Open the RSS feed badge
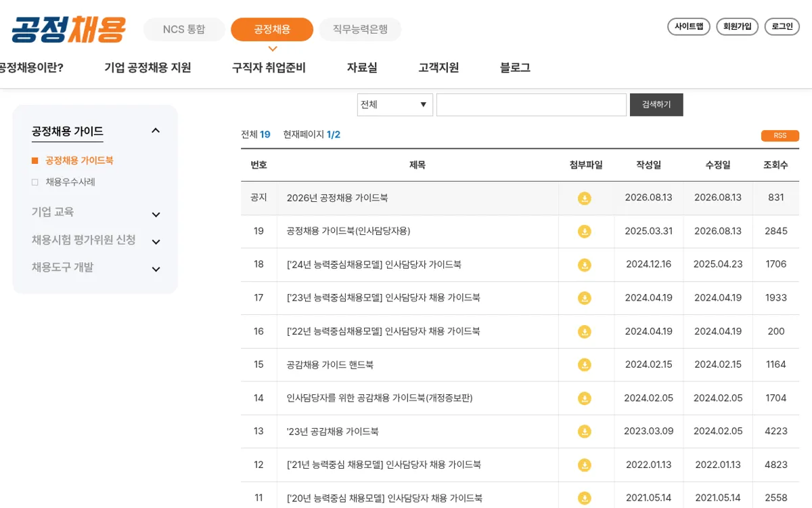The height and width of the screenshot is (508, 812). tap(780, 135)
